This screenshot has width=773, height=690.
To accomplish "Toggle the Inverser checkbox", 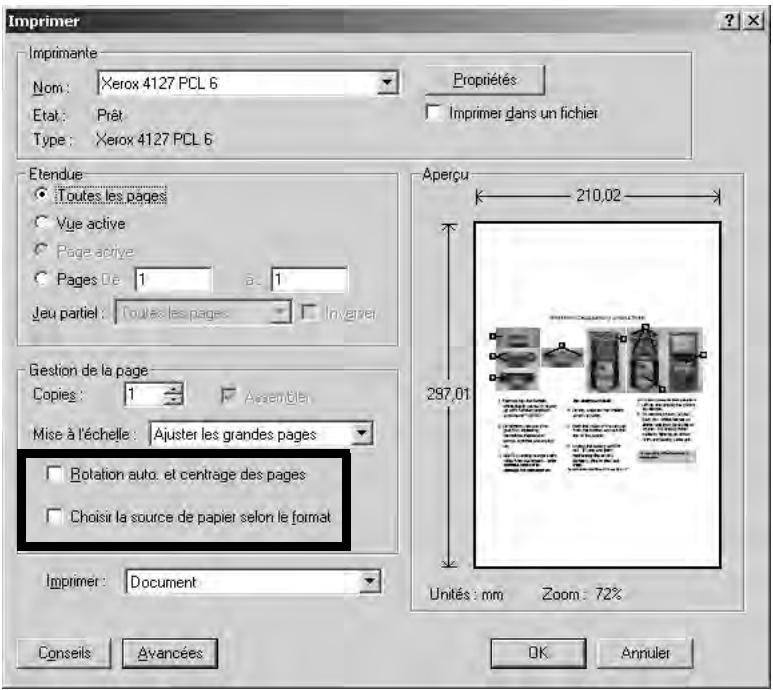I will tap(309, 312).
